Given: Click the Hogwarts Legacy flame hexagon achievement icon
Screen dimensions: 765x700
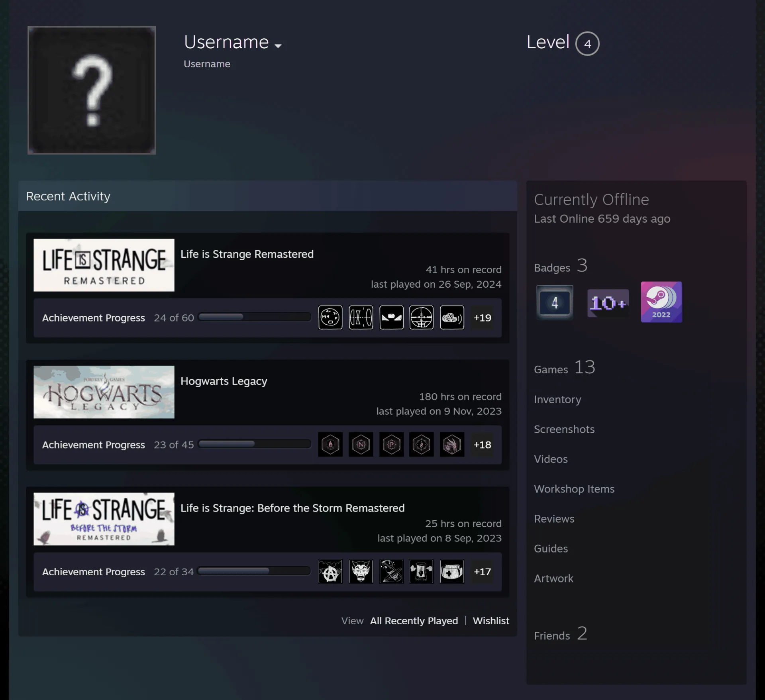Looking at the screenshot, I should (330, 444).
